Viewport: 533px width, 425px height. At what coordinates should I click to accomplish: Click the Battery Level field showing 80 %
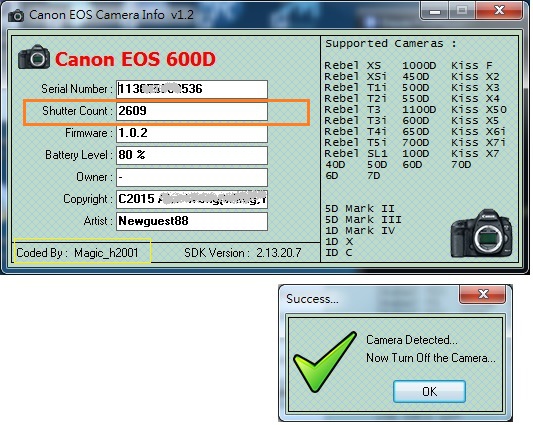(192, 155)
